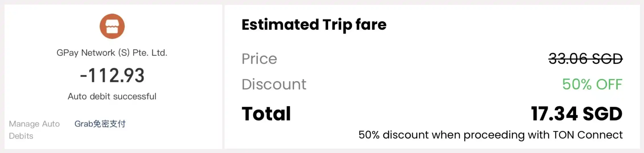Click the struck-through 33.06 SGD price

pos(585,59)
